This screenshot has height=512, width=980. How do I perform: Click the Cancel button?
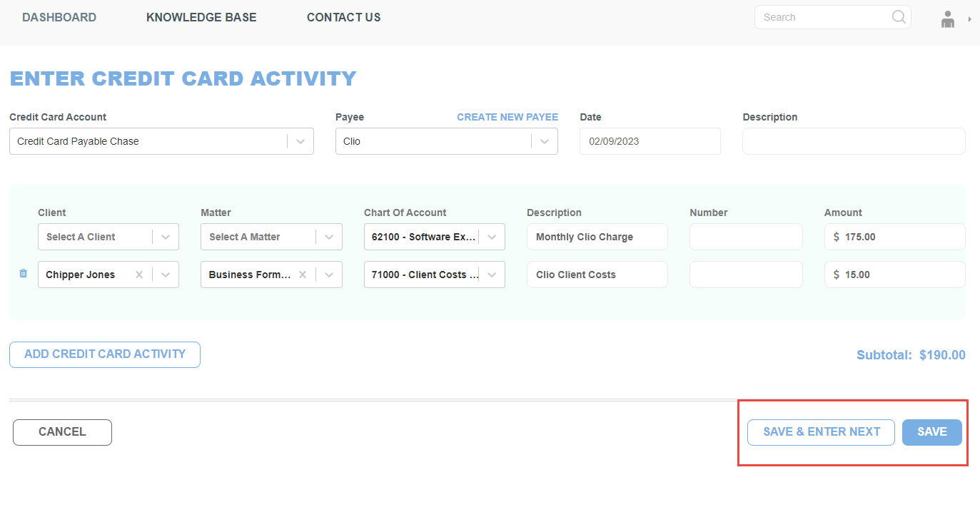pyautogui.click(x=62, y=432)
